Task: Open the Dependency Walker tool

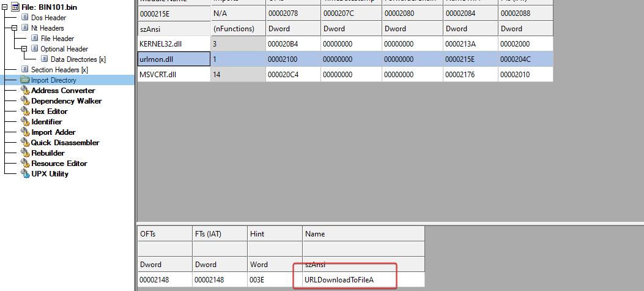Action: pos(67,101)
